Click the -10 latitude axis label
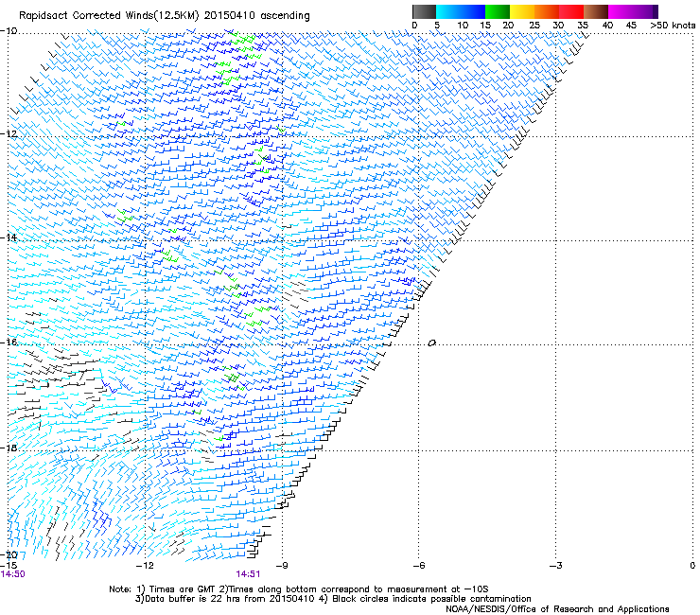The width and height of the screenshot is (700, 615). [9, 31]
